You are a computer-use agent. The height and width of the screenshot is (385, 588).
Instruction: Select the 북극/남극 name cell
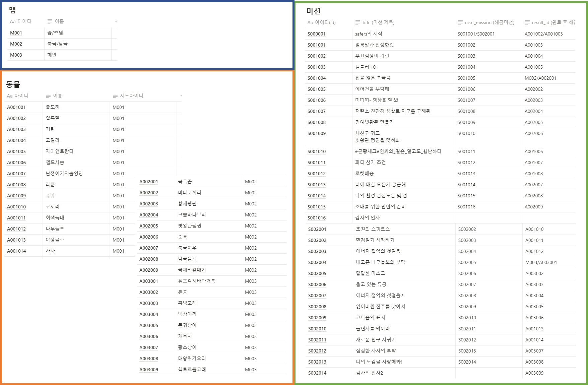78,44
